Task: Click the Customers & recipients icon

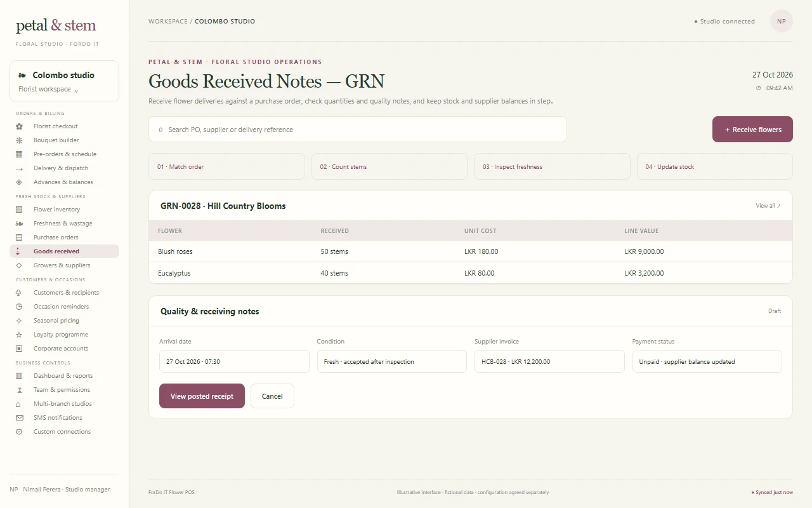Action: [19, 293]
